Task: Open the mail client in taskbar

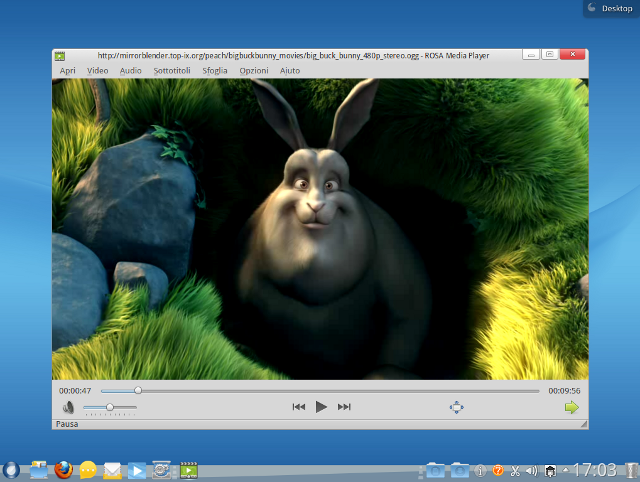Action: 112,470
